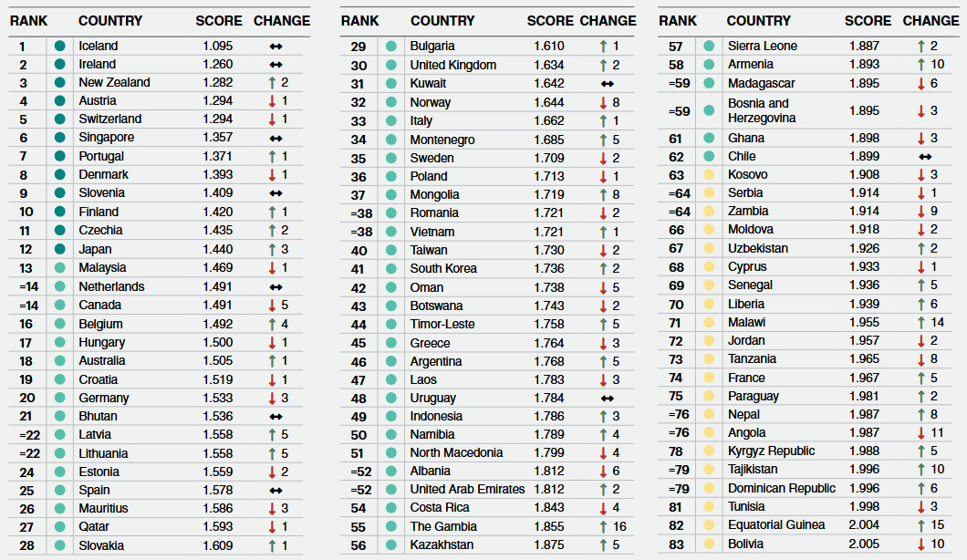This screenshot has width=967, height=560.
Task: Click the red down arrow beside Norway
Action: (603, 102)
